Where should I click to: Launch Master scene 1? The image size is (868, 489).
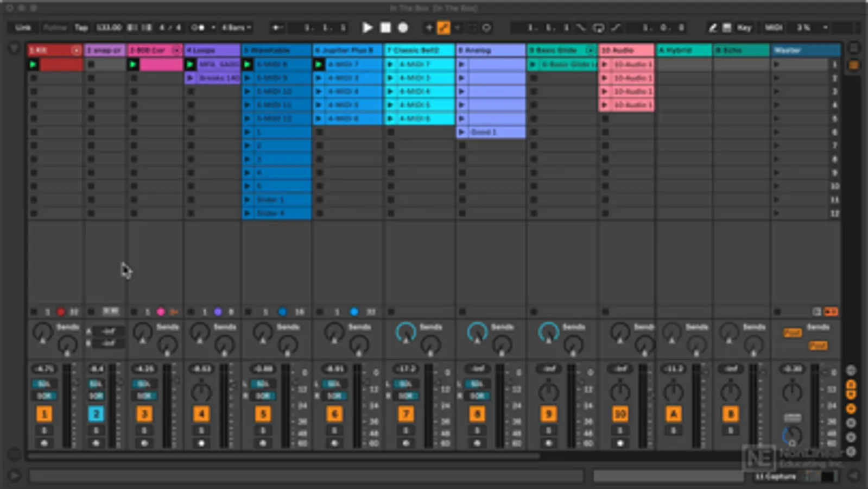(777, 65)
